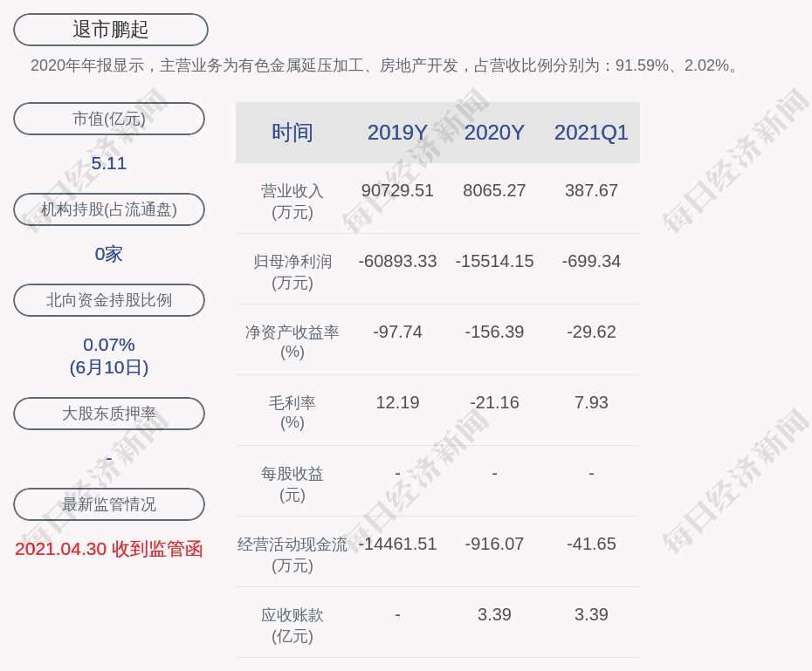Select the 北向资金持股比例 label pill
812x671 pixels.
point(109,300)
